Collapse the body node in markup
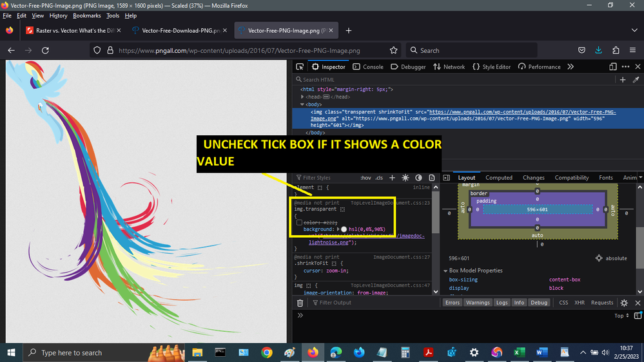 point(302,104)
